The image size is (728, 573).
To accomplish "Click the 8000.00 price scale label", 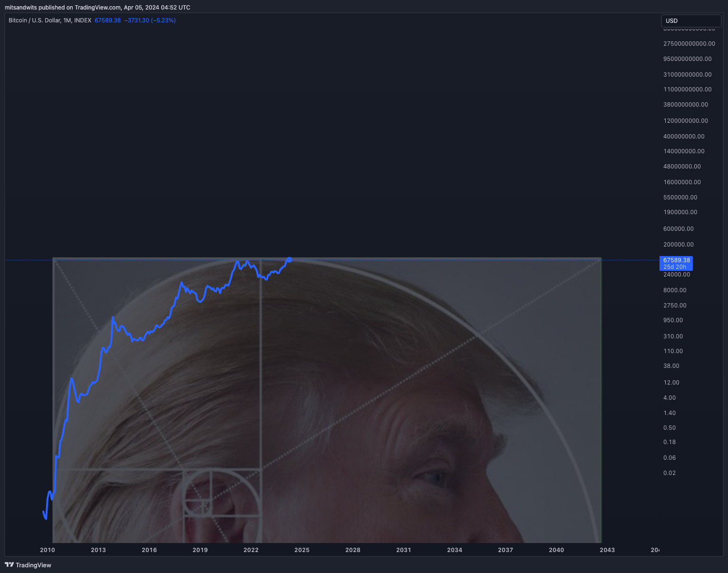I will coord(675,290).
